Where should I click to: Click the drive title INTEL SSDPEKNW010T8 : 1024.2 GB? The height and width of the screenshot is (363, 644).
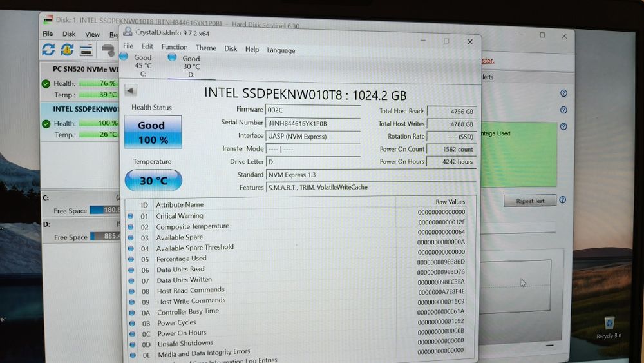[x=305, y=95]
